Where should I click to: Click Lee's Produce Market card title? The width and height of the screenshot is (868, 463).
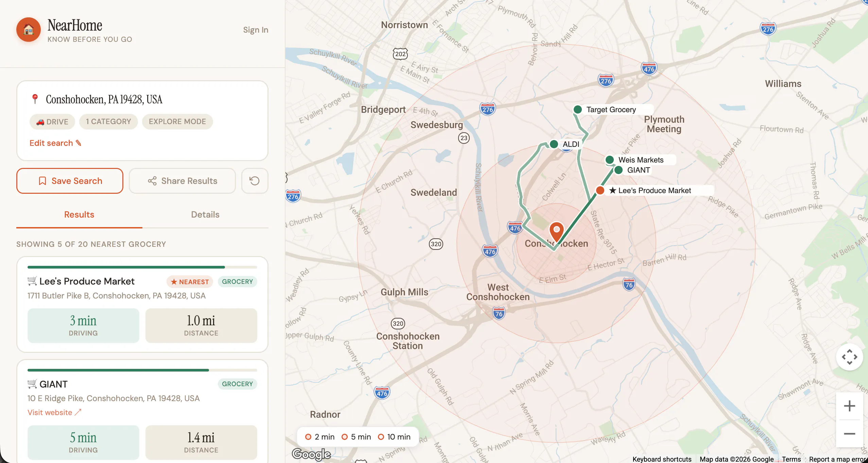[x=87, y=281]
